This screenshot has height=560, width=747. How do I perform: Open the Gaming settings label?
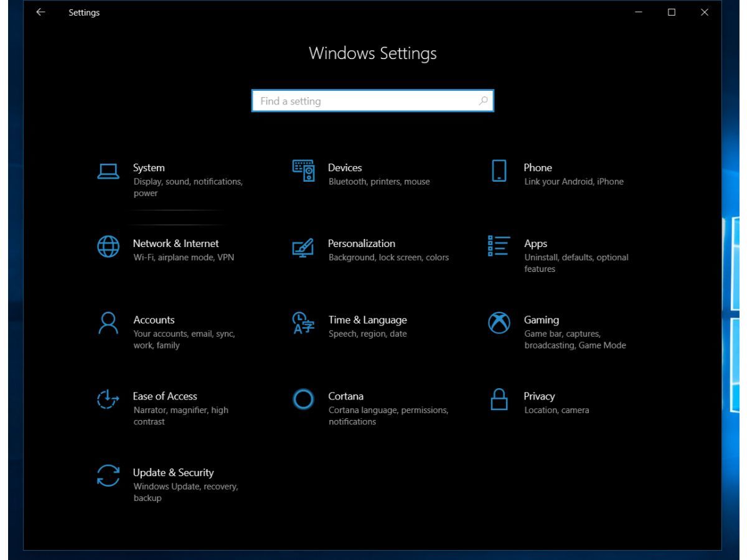tap(541, 320)
